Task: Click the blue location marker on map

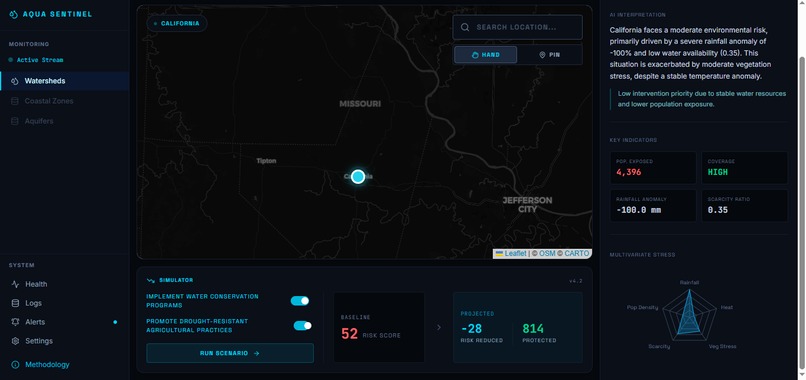Action: pyautogui.click(x=358, y=176)
